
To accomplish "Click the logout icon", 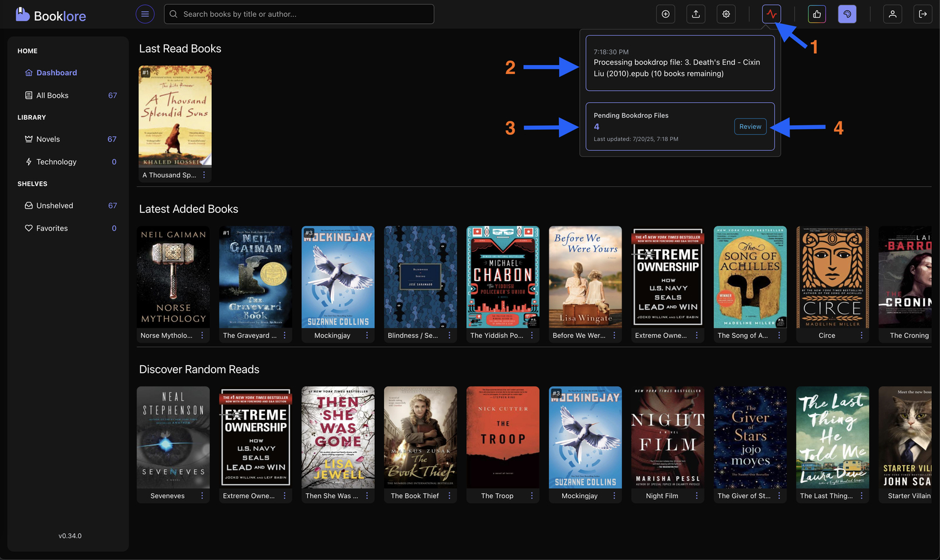I will (x=923, y=14).
